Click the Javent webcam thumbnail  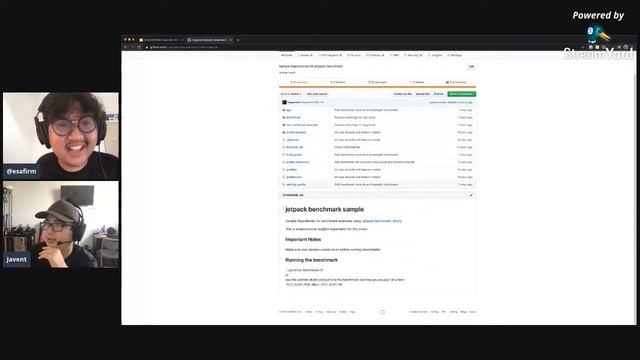[x=61, y=224]
